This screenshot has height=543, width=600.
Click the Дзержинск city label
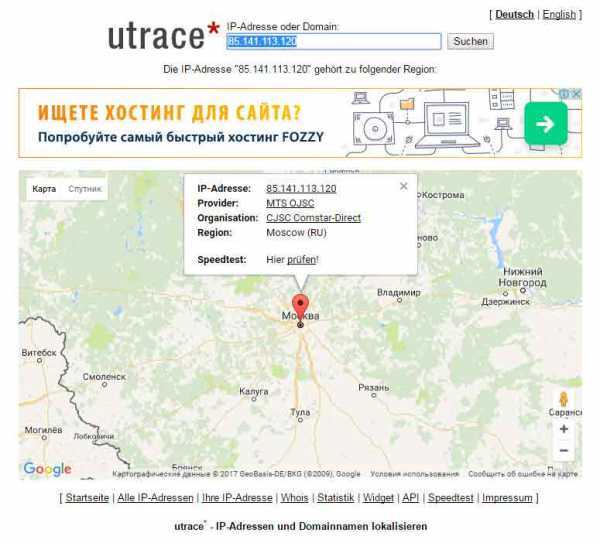point(505,302)
